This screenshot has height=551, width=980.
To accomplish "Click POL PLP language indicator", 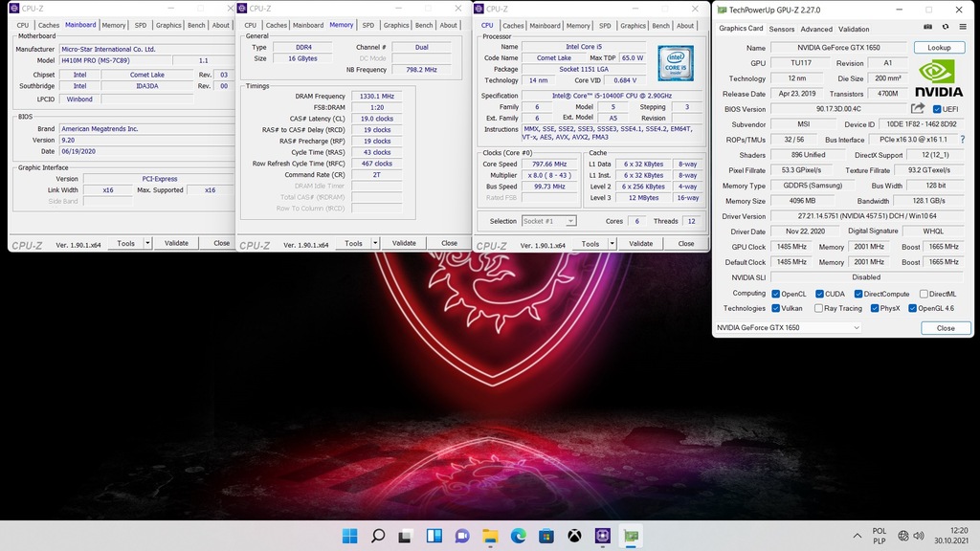I will [880, 536].
